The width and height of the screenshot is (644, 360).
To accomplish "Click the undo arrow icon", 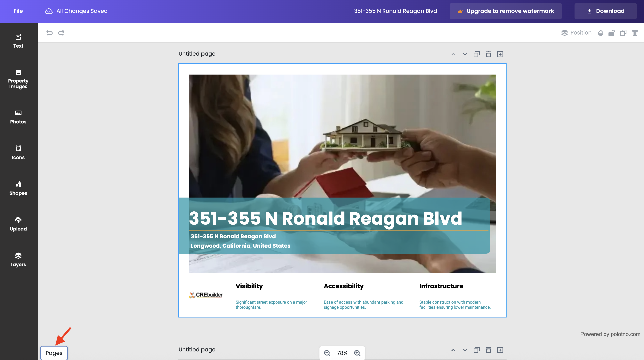I will coord(50,33).
